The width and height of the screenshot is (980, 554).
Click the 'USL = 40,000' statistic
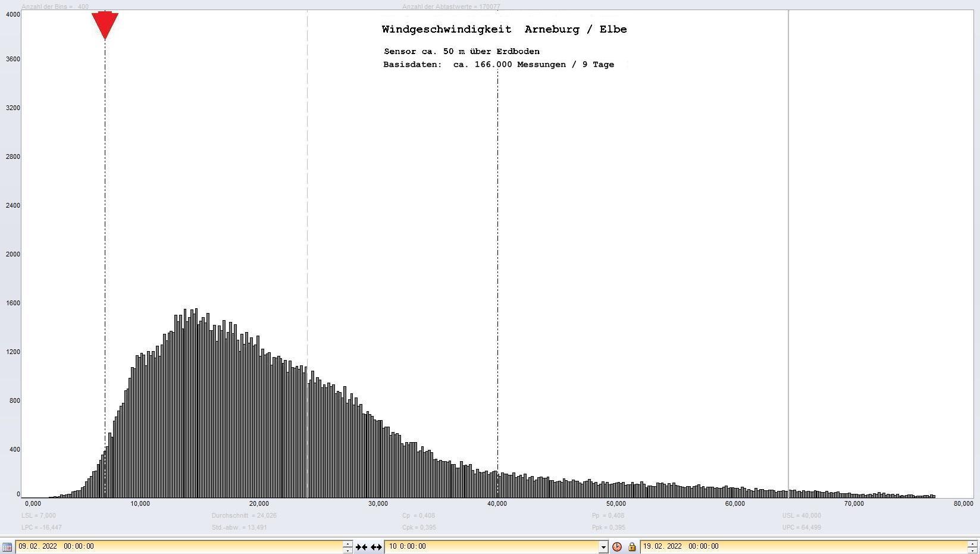(x=801, y=515)
